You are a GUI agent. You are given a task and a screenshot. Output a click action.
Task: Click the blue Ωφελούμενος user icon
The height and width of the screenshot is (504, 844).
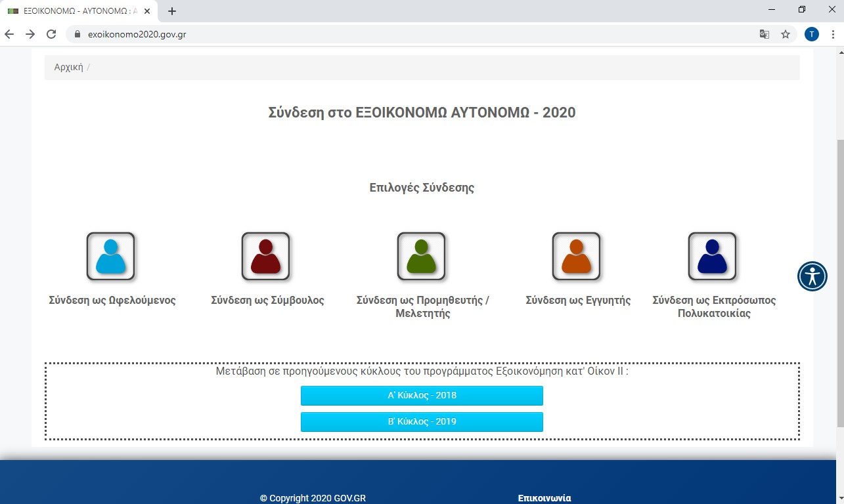click(110, 256)
